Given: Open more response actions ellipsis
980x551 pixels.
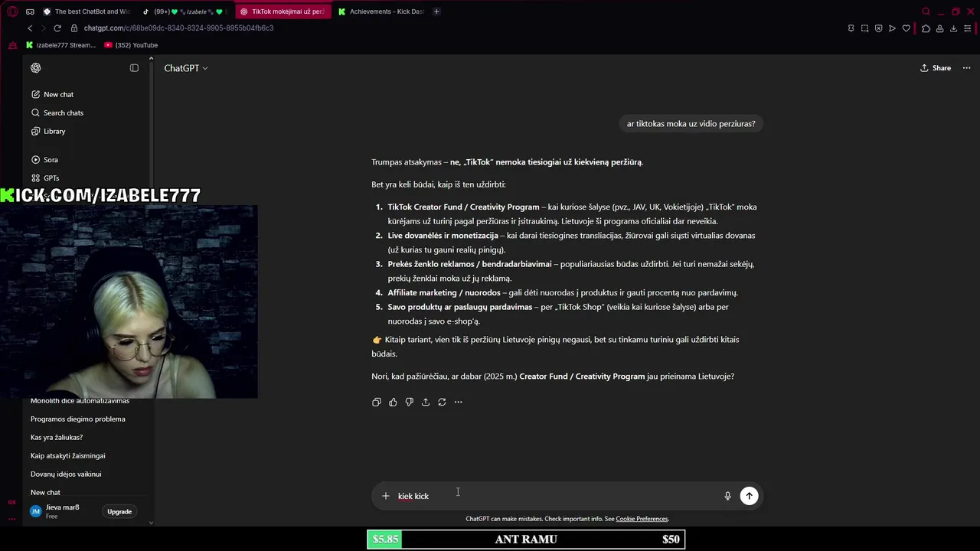Looking at the screenshot, I should [458, 402].
